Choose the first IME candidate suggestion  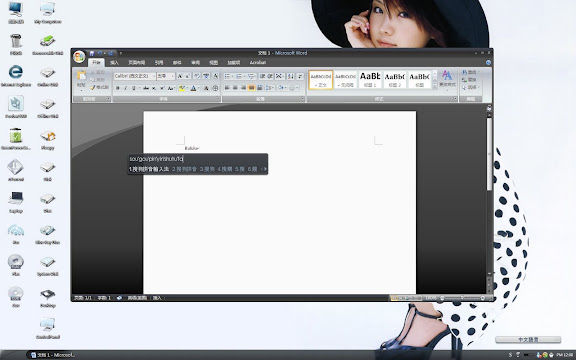click(149, 169)
